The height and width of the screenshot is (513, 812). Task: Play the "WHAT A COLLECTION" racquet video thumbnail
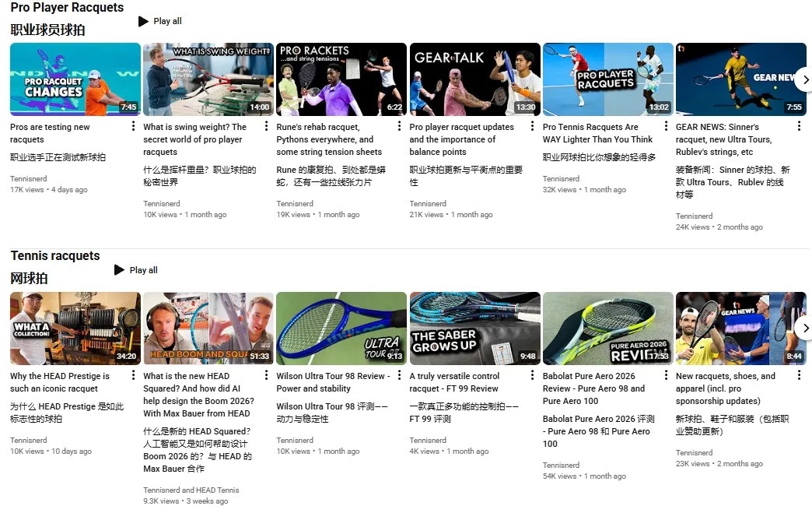[74, 328]
